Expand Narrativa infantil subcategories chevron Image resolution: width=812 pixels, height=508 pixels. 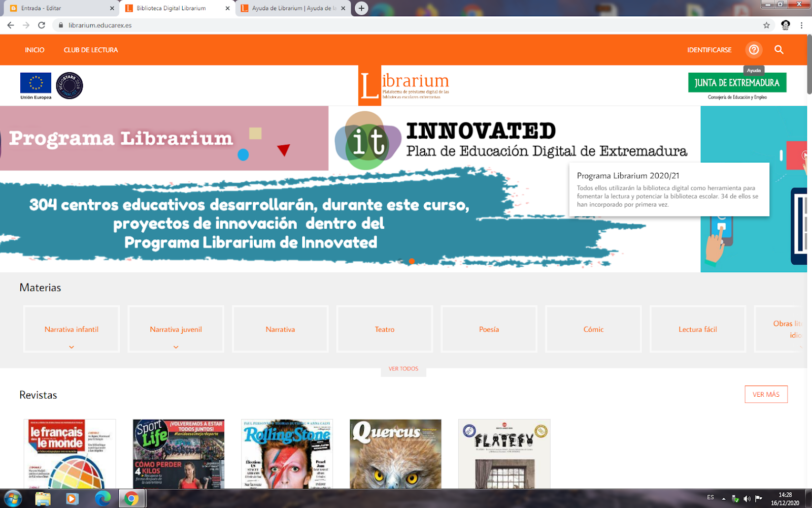point(72,347)
